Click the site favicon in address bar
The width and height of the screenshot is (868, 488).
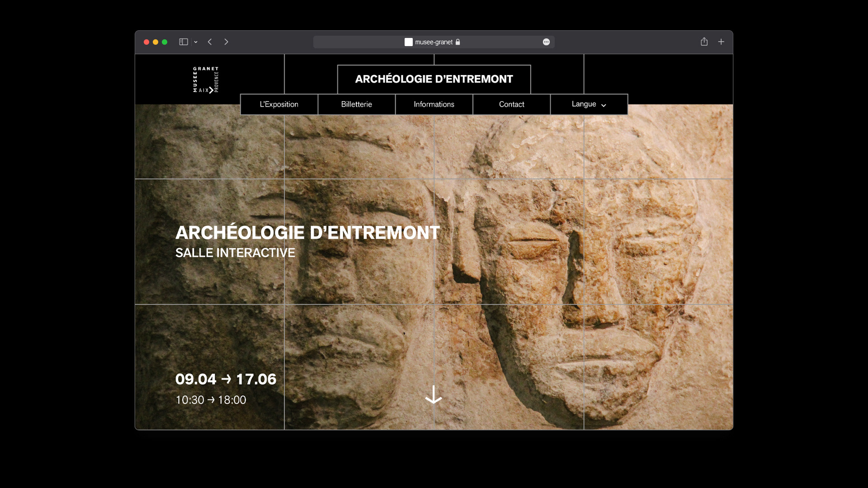click(x=408, y=42)
